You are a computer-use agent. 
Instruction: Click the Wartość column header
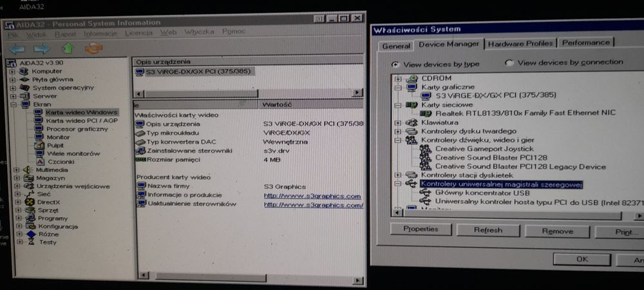pyautogui.click(x=312, y=104)
